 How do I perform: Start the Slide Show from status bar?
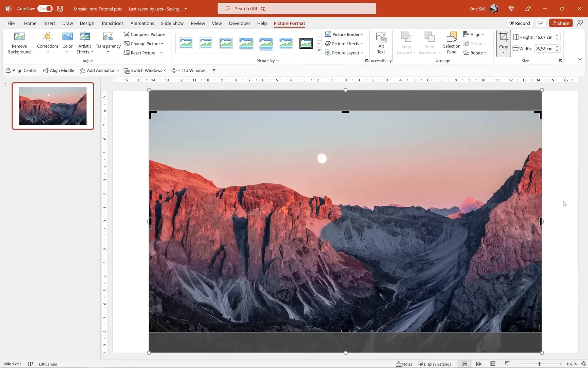(x=507, y=364)
